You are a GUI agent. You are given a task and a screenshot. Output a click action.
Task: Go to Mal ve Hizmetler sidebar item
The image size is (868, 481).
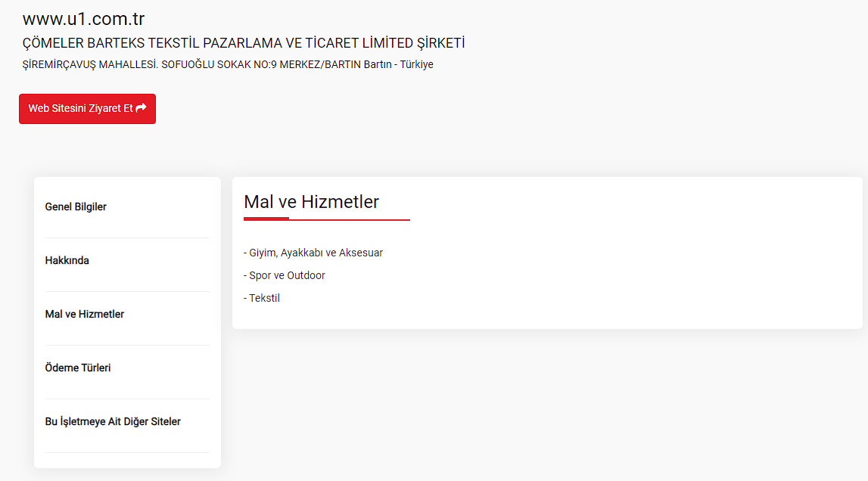[x=85, y=314]
